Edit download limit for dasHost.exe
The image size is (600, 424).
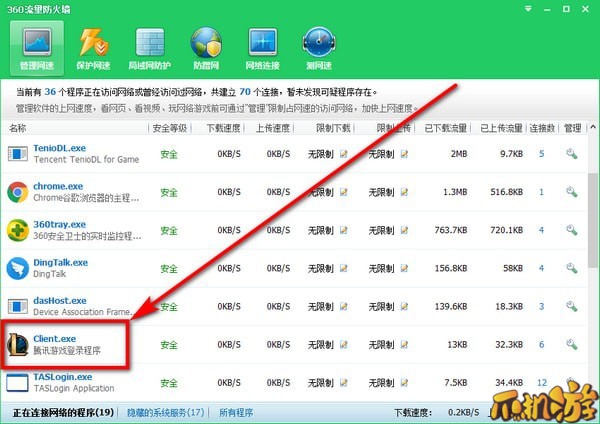344,307
